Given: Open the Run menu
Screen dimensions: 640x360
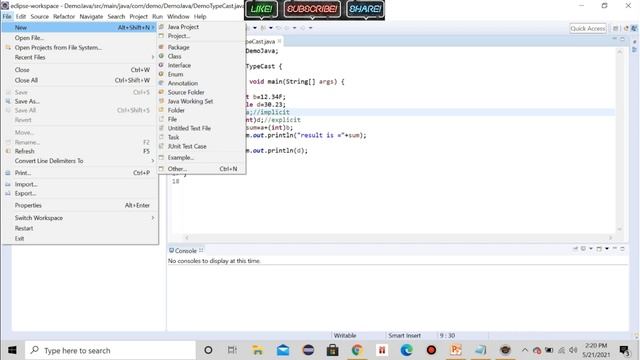Looking at the screenshot, I should click(158, 16).
